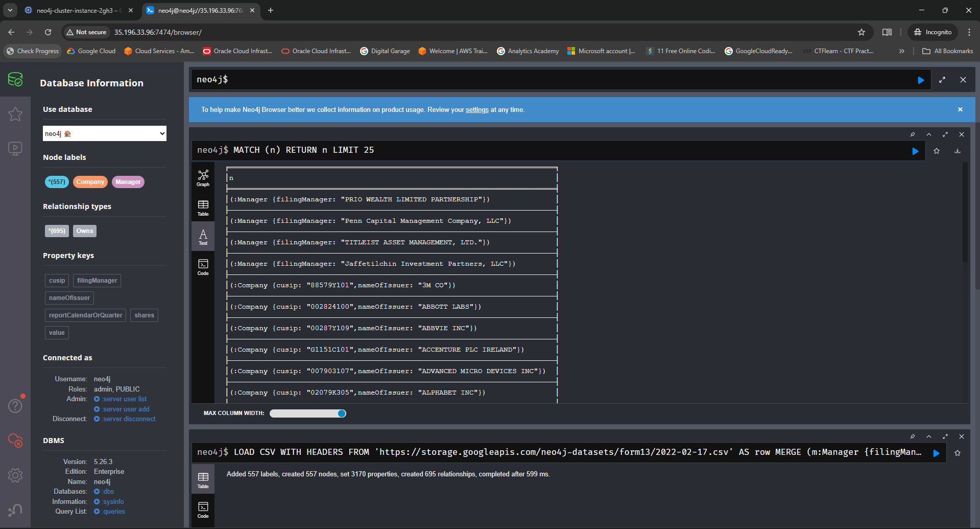Expand the main editor to fullscreen
The image size is (980, 529).
tap(942, 80)
